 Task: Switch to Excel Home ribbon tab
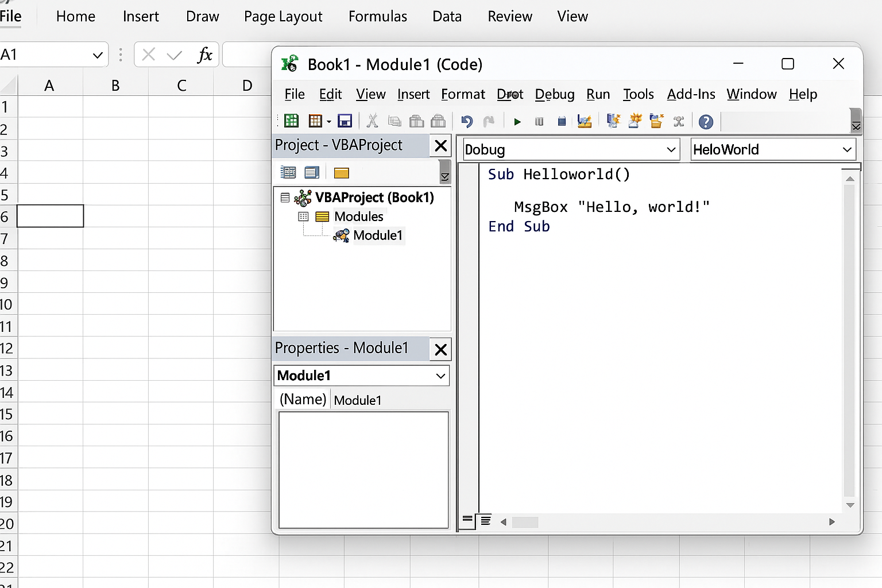point(76,17)
